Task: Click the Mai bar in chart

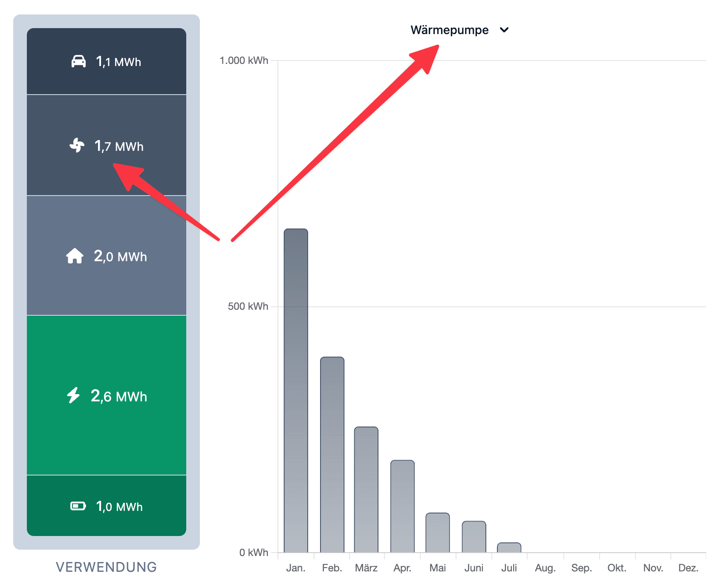Action: click(438, 532)
